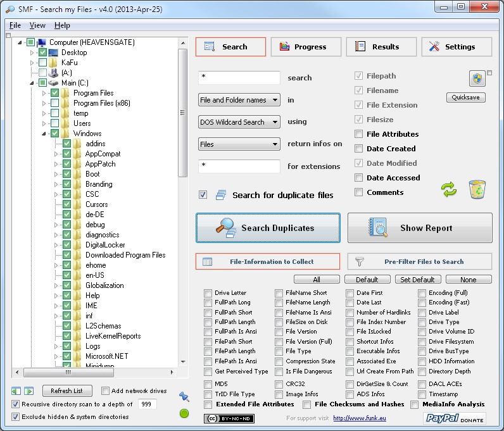Click the Set Default button
Image resolution: width=504 pixels, height=431 pixels.
pyautogui.click(x=417, y=280)
